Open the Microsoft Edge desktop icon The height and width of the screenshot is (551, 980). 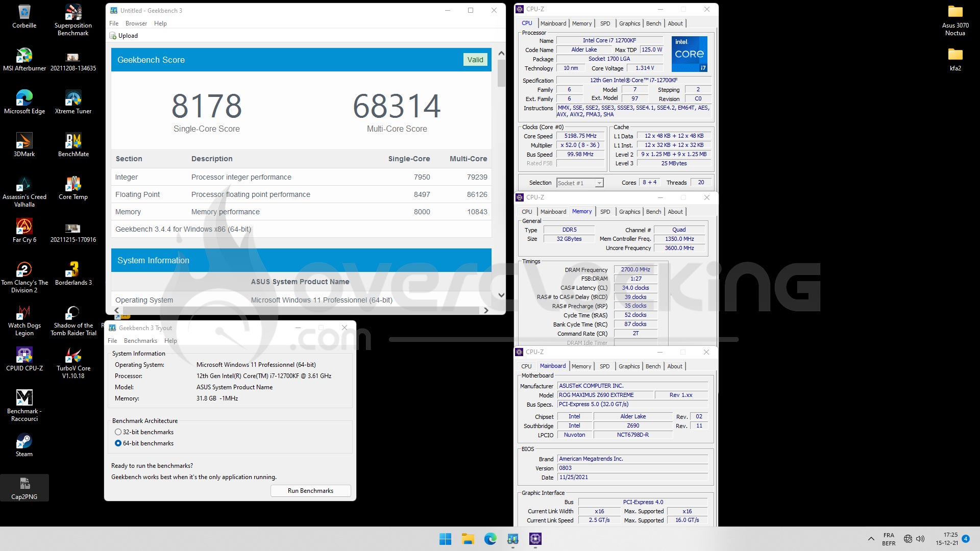point(24,102)
